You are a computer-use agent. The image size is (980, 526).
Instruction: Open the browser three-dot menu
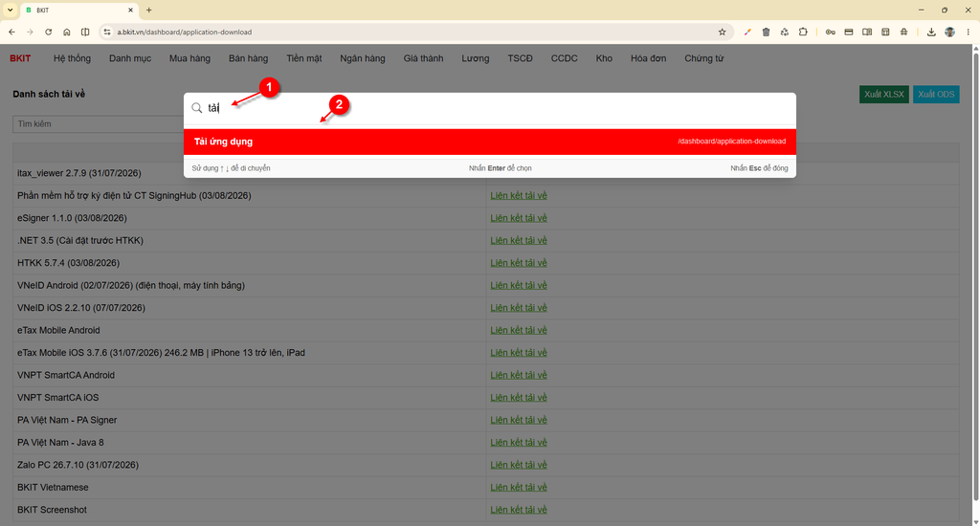click(x=969, y=32)
